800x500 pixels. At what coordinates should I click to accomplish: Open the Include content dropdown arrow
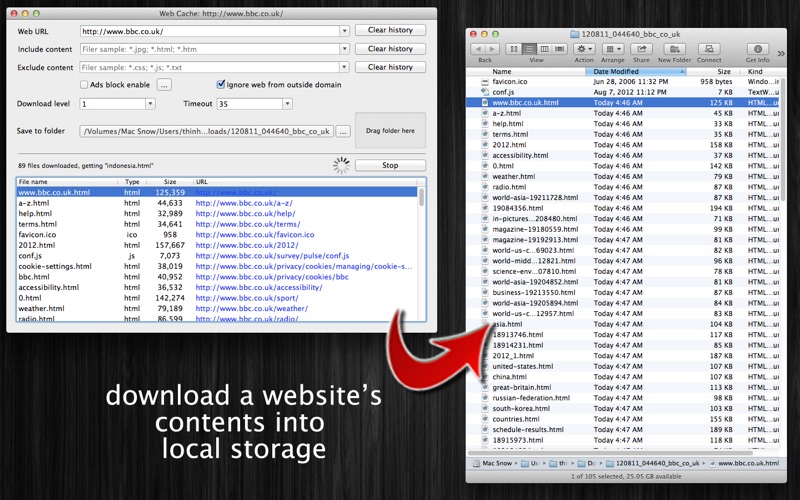[x=344, y=49]
